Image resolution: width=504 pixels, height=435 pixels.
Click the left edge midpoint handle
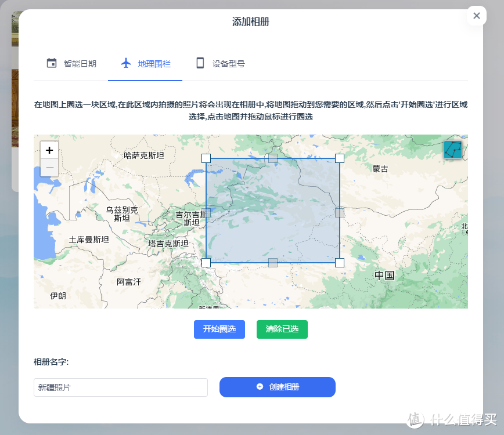click(206, 212)
